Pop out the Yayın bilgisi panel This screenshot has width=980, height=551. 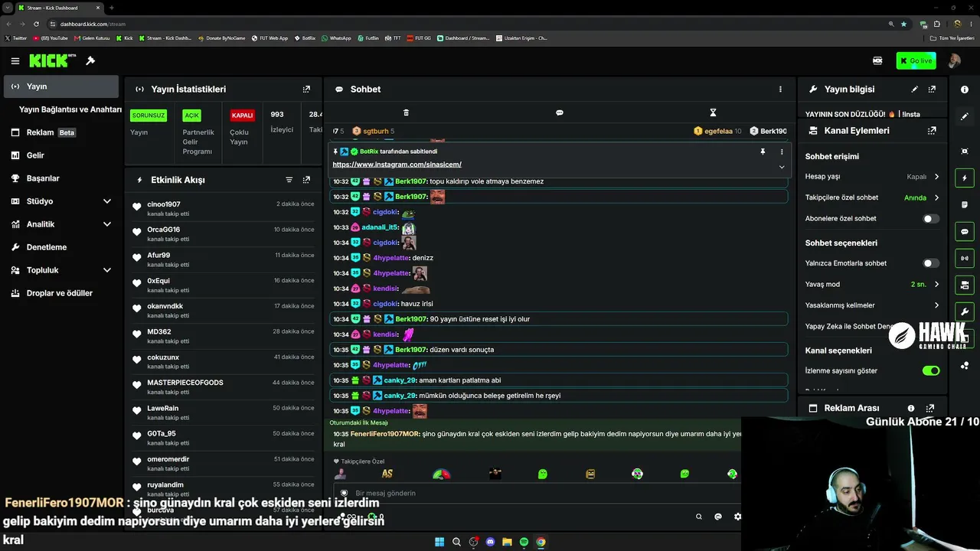[932, 90]
